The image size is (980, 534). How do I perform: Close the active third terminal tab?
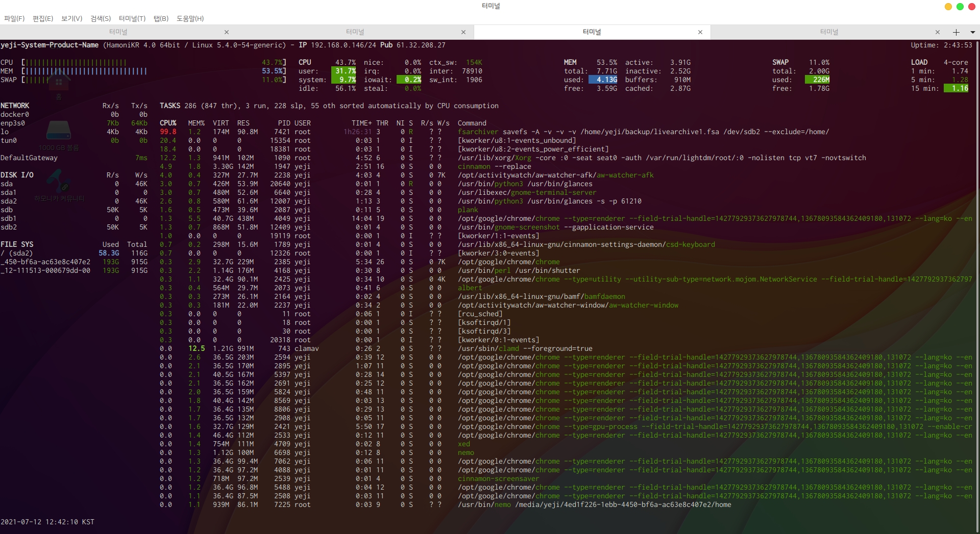tap(700, 32)
